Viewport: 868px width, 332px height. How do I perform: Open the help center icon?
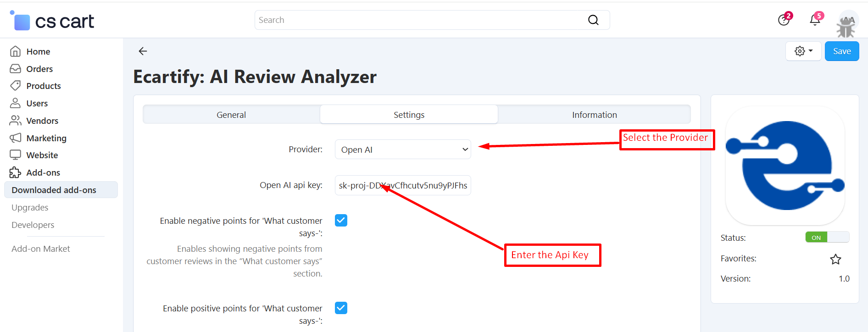pos(784,20)
